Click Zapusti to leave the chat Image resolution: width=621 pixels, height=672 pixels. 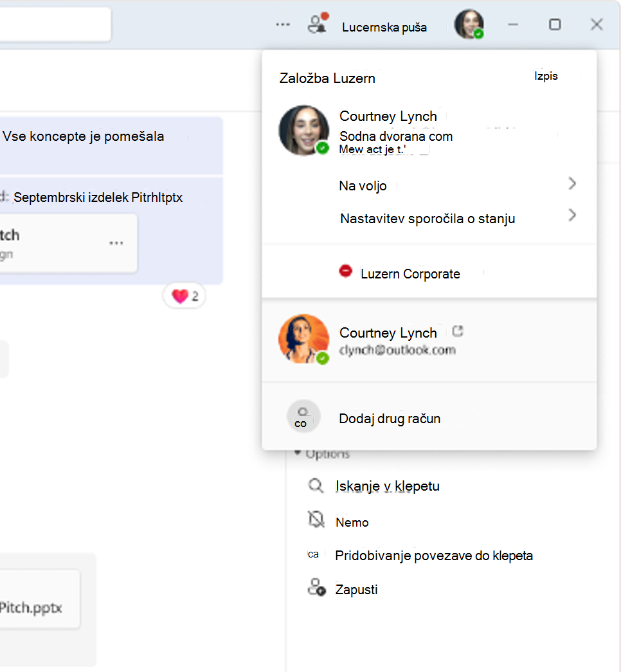coord(356,590)
